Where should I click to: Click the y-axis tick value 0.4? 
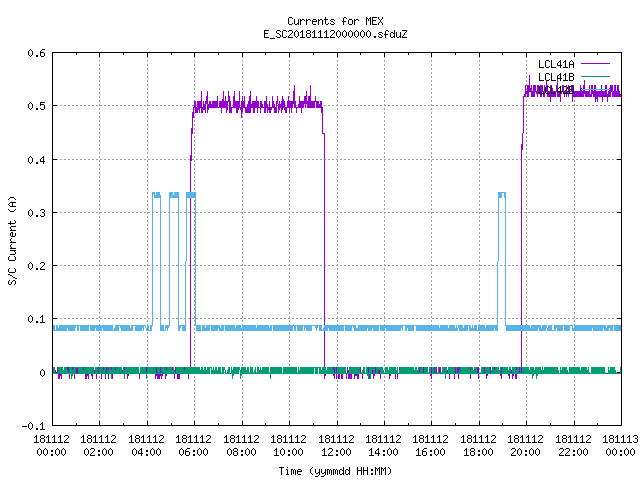tap(36, 160)
